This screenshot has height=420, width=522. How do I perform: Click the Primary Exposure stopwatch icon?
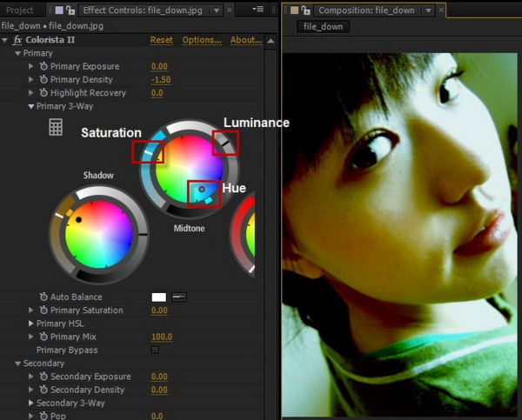(x=43, y=67)
